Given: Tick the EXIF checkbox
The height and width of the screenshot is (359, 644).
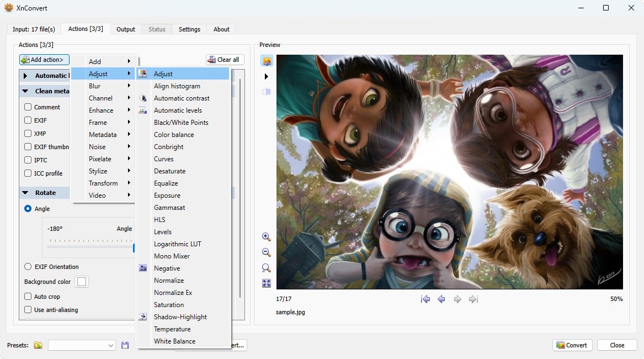Looking at the screenshot, I should click(28, 120).
